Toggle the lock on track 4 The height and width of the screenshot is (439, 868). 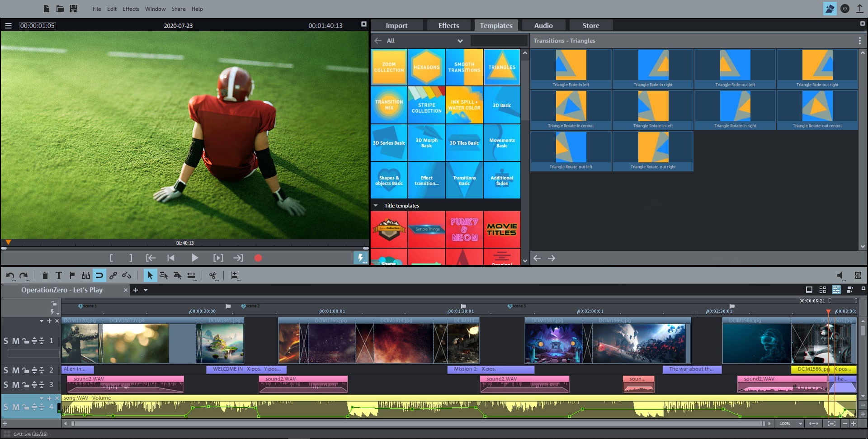(x=26, y=407)
